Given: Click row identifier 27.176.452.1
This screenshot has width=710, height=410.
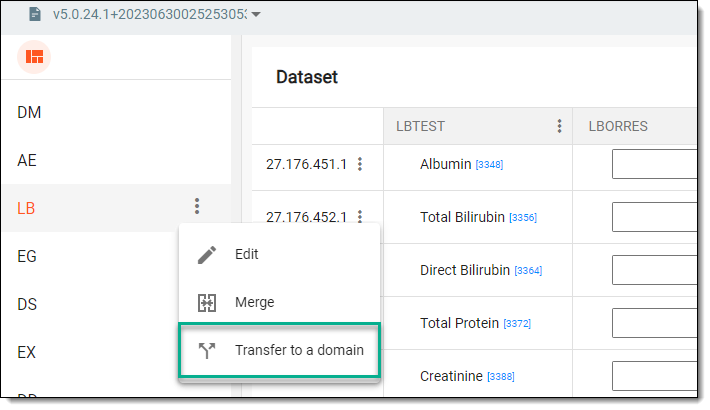Looking at the screenshot, I should point(306,217).
